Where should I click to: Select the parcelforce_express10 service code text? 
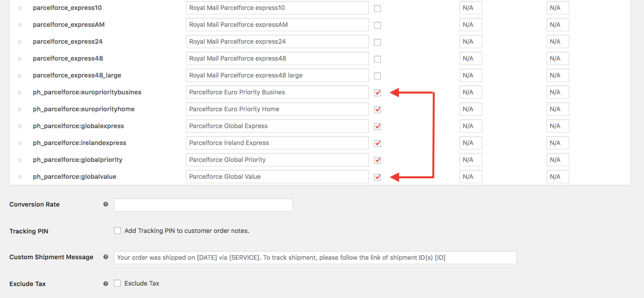(x=68, y=8)
